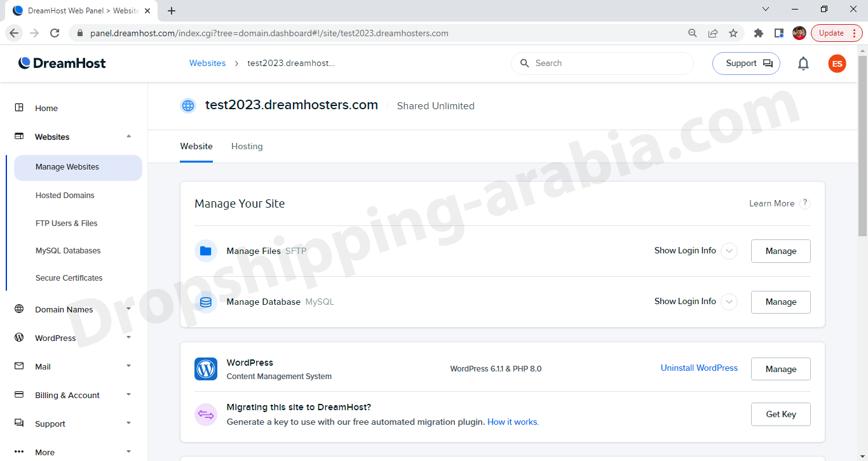Click the Manage Database stack icon
This screenshot has height=461, width=868.
pos(206,302)
